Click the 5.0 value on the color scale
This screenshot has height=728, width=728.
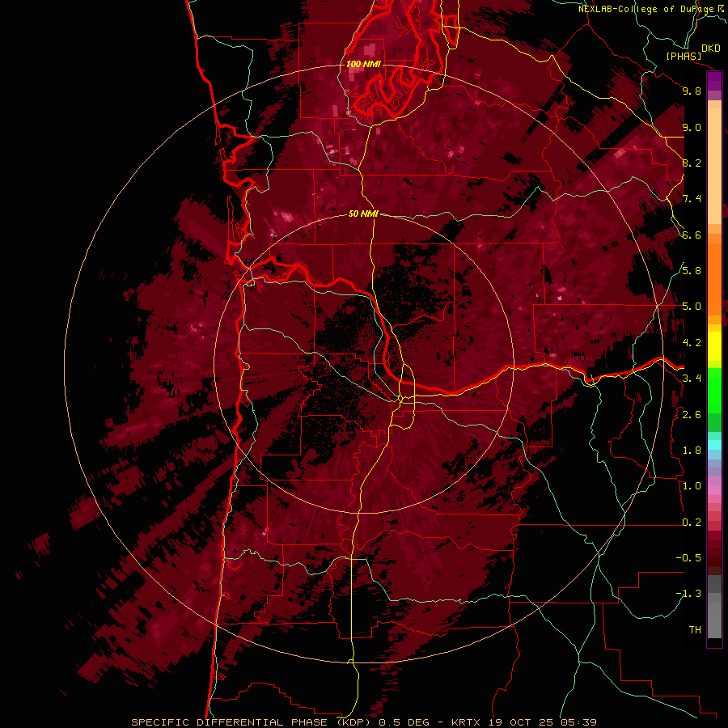692,307
